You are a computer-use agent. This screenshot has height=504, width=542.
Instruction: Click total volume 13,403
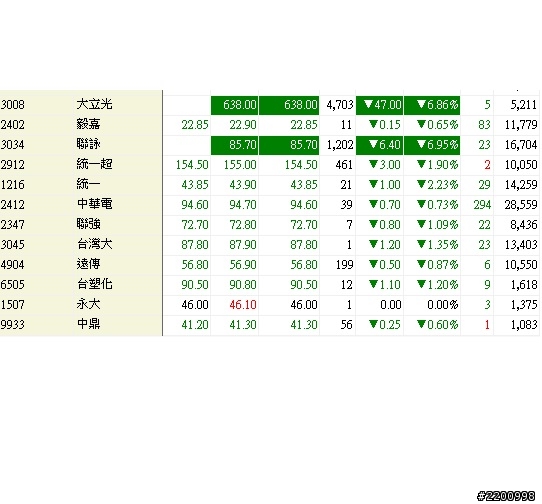521,245
